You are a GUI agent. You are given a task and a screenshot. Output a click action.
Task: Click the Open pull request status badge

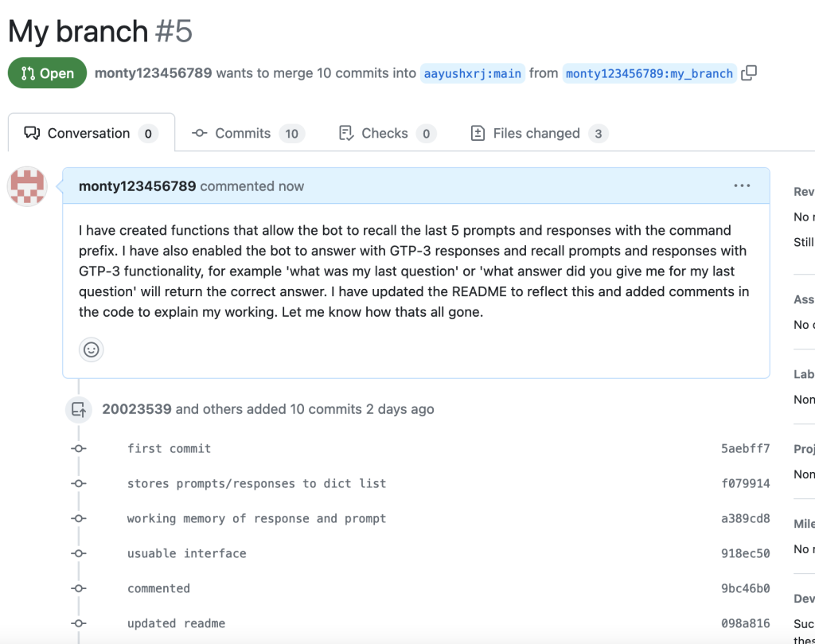[47, 73]
